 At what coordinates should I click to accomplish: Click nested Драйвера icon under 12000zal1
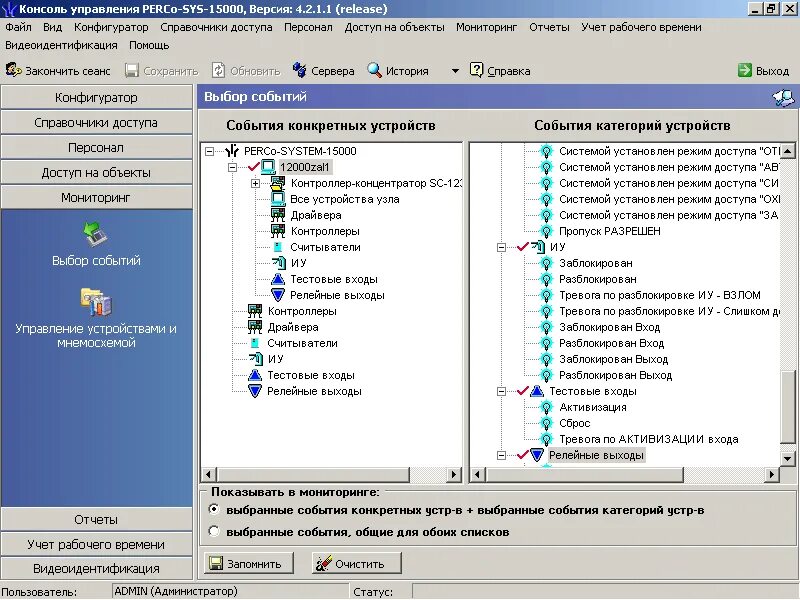click(278, 215)
